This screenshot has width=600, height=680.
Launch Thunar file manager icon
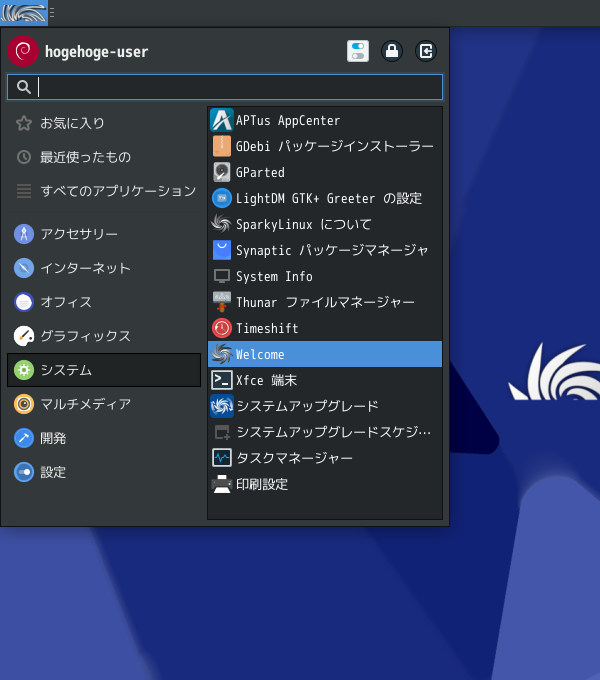[222, 302]
